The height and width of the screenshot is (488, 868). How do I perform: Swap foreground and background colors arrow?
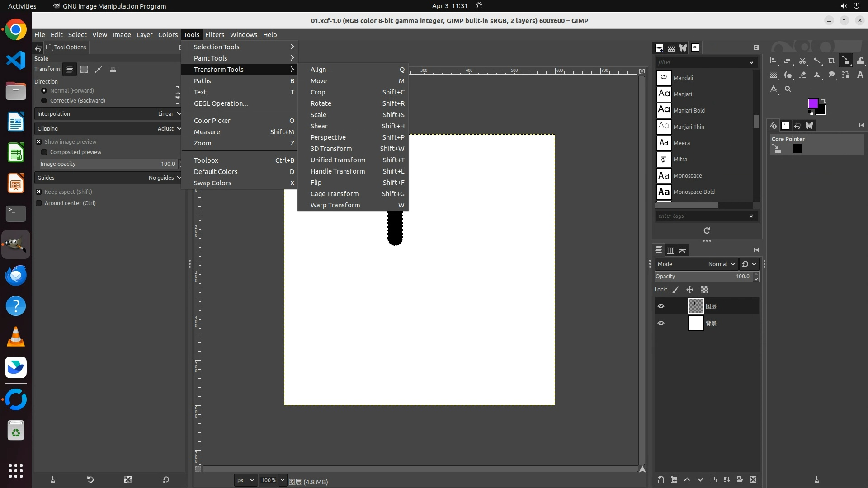click(x=823, y=100)
